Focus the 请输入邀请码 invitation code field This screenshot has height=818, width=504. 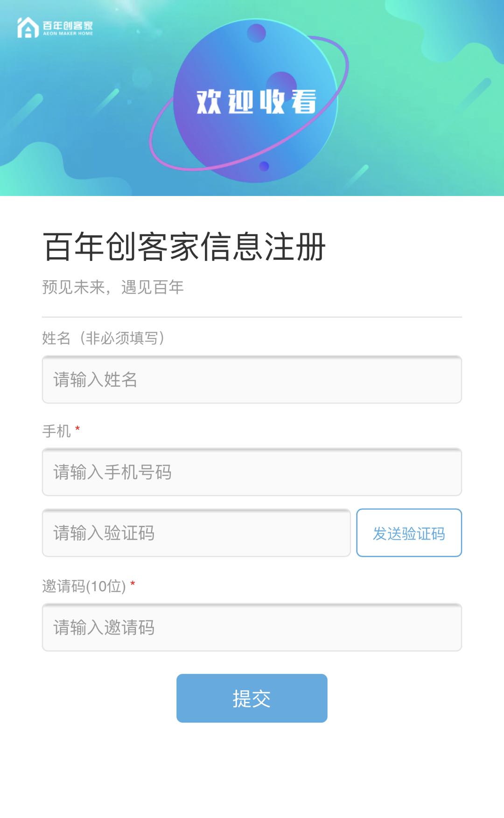point(252,627)
